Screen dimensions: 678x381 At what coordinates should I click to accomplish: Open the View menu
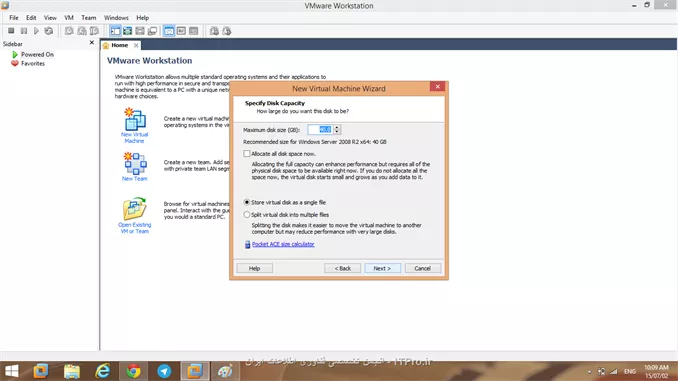(50, 18)
